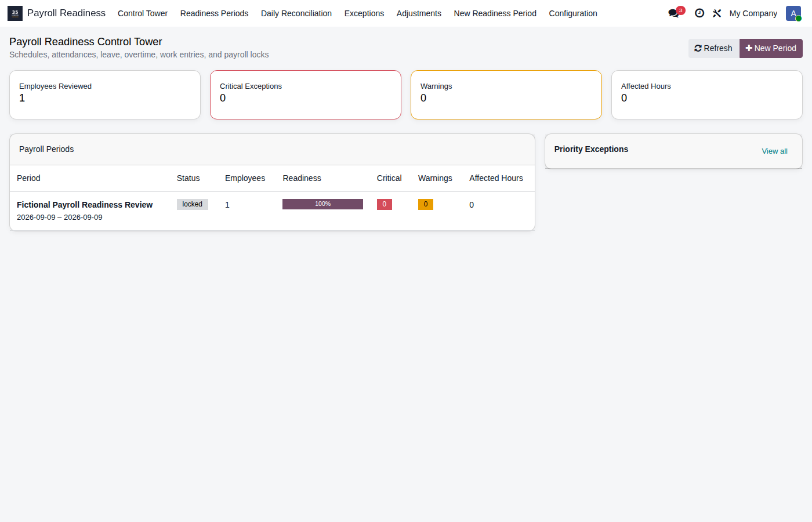The height and width of the screenshot is (522, 812).
Task: Click the Payroll Readiness Control Tower heading
Action: pos(86,42)
